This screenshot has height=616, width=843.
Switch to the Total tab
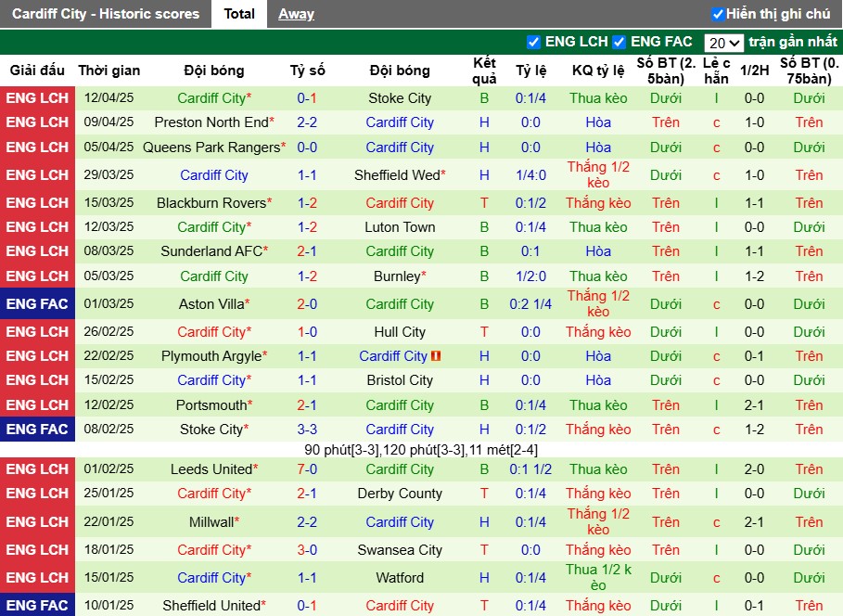(x=239, y=14)
